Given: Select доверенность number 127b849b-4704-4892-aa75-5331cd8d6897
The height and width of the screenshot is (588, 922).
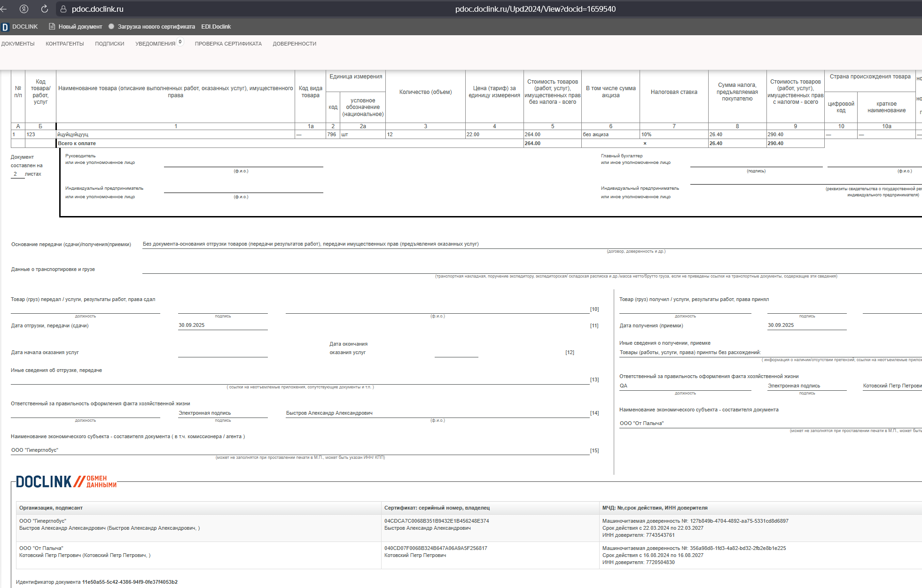Looking at the screenshot, I should pyautogui.click(x=739, y=521).
